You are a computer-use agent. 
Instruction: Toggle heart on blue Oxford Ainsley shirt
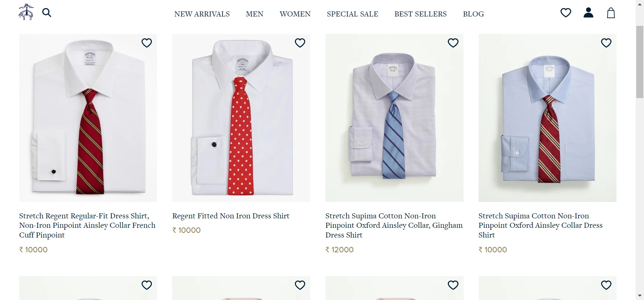pyautogui.click(x=606, y=43)
